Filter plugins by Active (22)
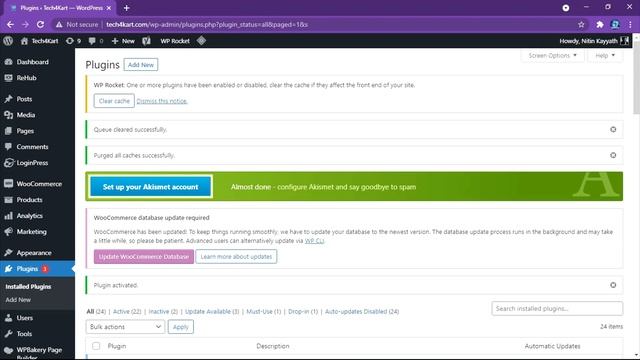640x360 pixels. 127,311
